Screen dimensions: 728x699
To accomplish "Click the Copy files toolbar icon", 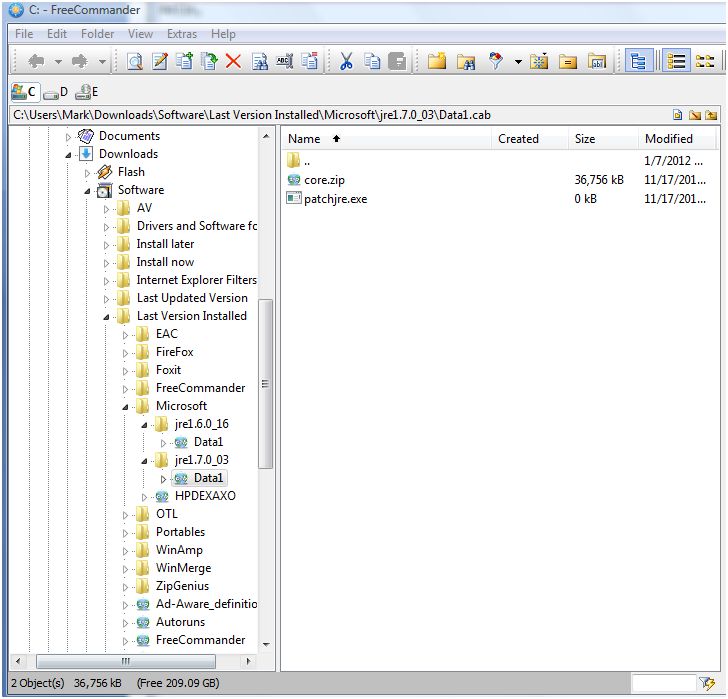I will [x=184, y=61].
